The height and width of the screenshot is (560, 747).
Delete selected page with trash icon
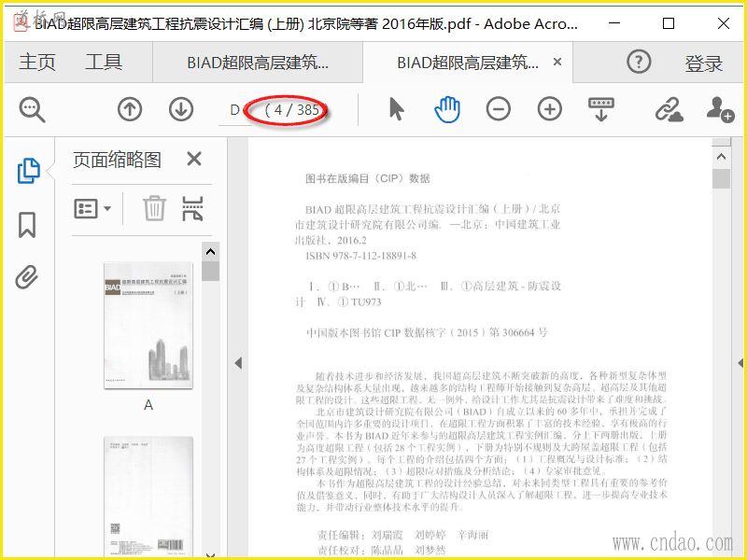[x=154, y=208]
